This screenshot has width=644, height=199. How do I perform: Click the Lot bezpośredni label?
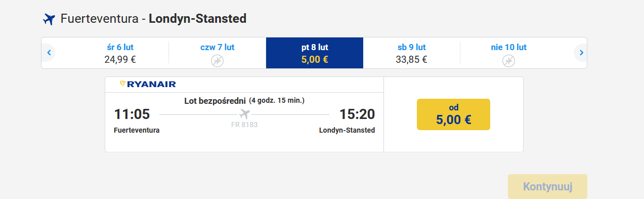[216, 101]
